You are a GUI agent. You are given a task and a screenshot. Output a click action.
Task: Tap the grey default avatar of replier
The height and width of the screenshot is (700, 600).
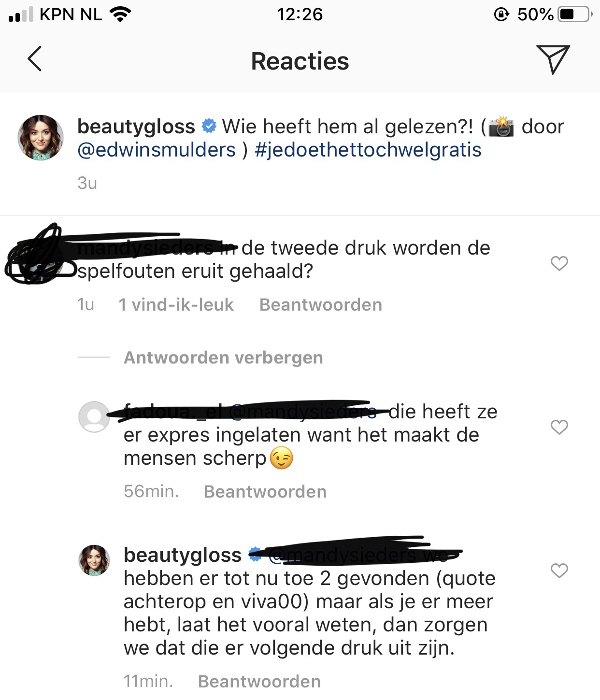94,416
